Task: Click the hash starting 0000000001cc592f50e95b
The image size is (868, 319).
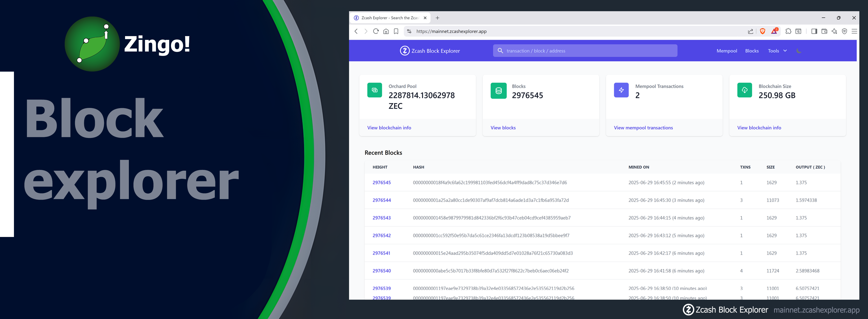Action: pyautogui.click(x=491, y=235)
